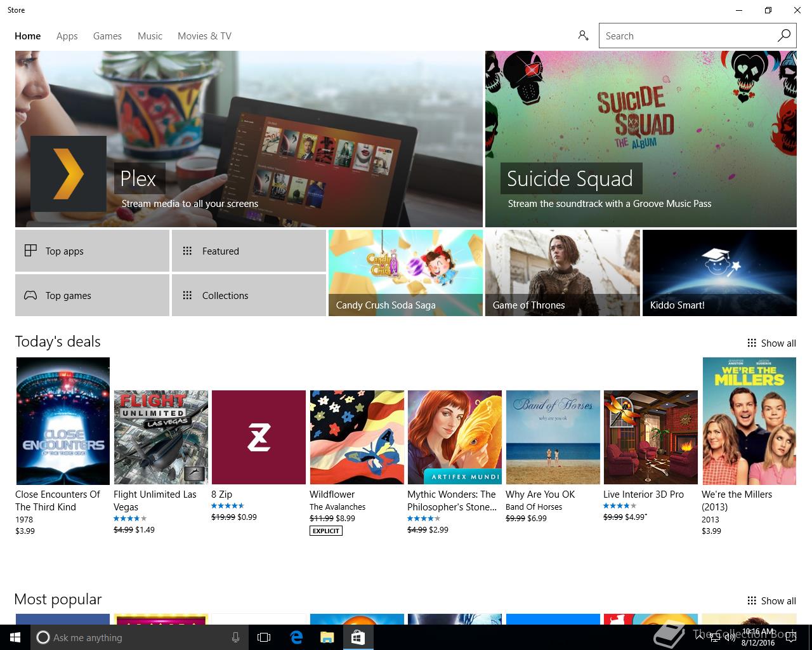Open Mythic Wonders game thumbnail
Screen dimensions: 812x650
coord(455,437)
